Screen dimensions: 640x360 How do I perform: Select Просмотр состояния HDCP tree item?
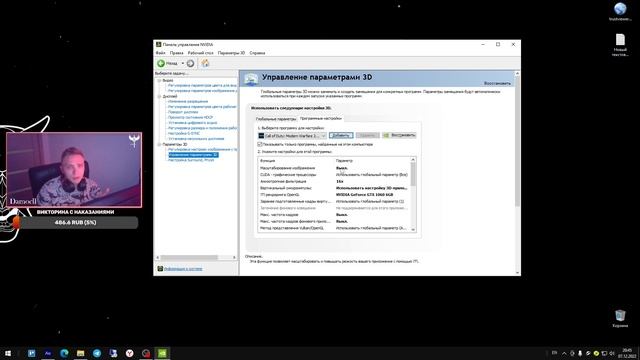(x=190, y=118)
